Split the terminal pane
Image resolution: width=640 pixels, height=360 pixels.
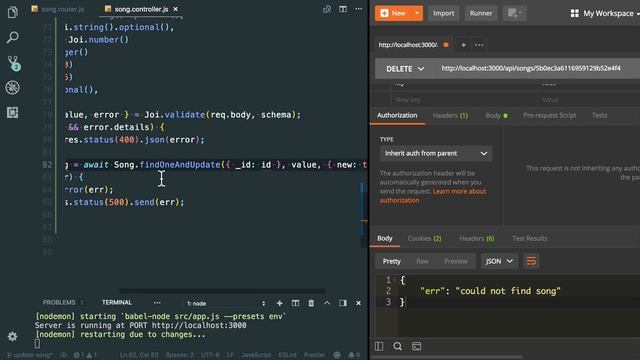[x=296, y=303]
